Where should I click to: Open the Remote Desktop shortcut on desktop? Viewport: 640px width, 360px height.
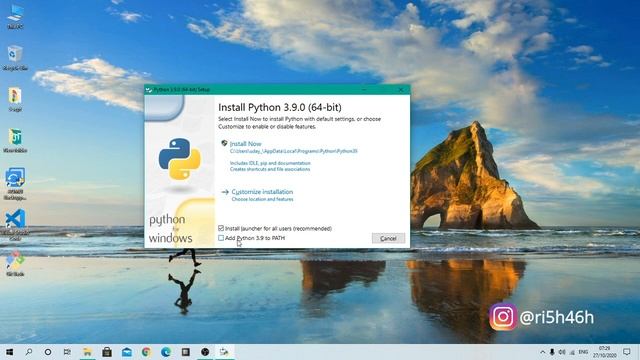point(15,183)
